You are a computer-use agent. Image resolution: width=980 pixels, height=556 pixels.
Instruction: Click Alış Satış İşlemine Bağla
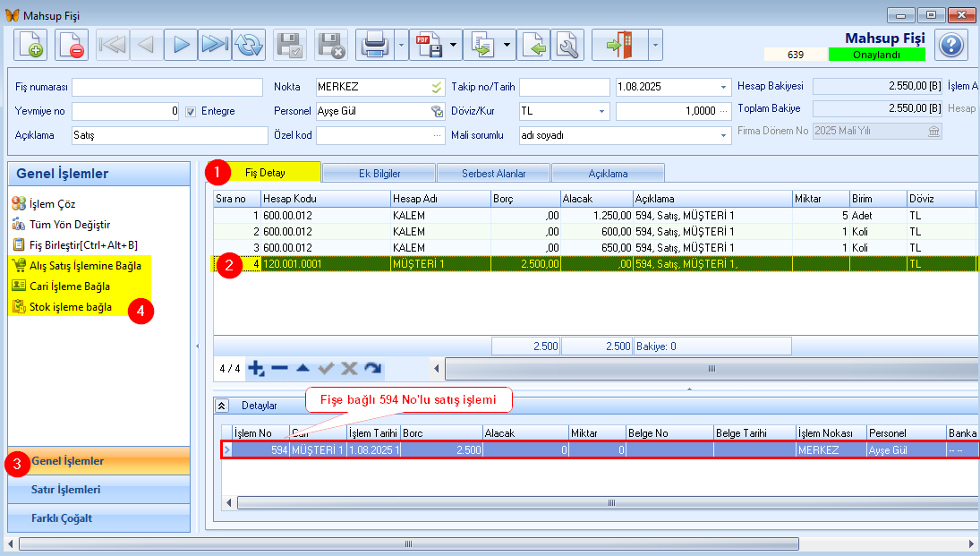pos(85,266)
